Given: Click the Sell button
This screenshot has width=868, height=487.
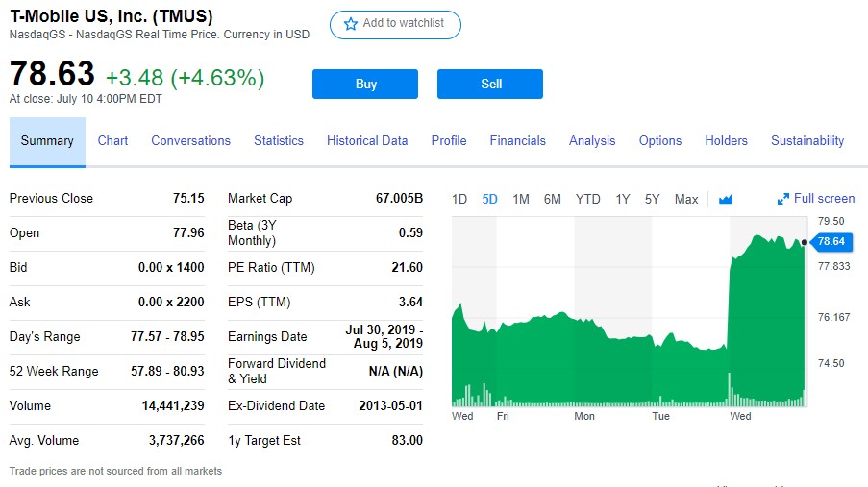Looking at the screenshot, I should [490, 85].
